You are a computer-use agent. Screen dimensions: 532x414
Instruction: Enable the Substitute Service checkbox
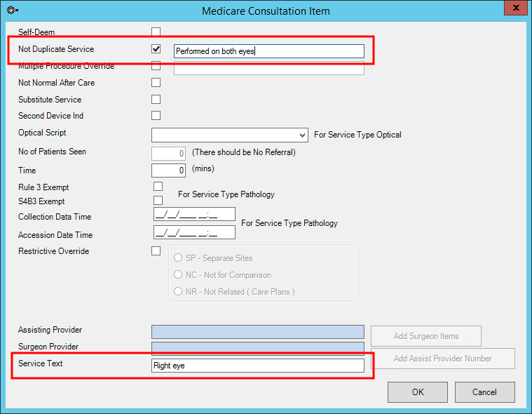point(156,99)
